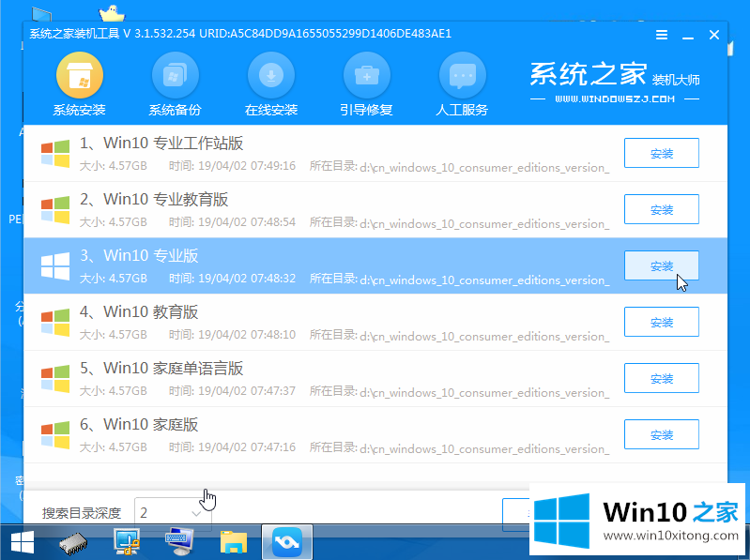The width and height of the screenshot is (750, 560).
Task: Install Win10 教育版 with 安装 button
Action: click(662, 322)
